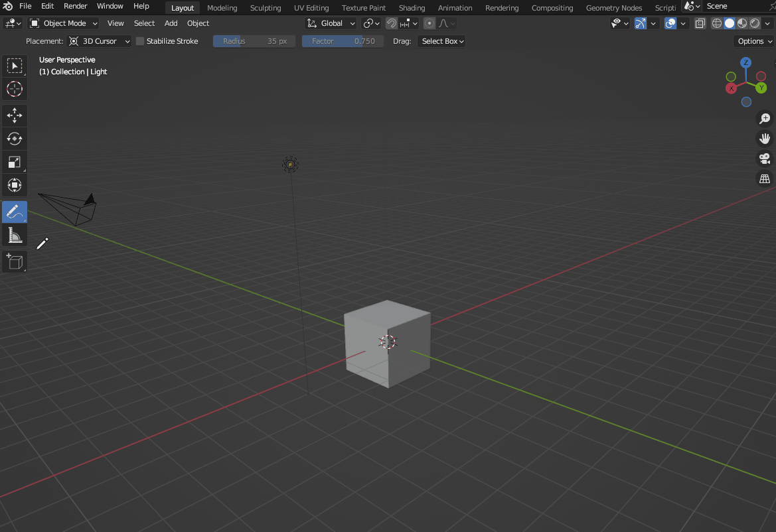Click the Z axis on navigation gizmo
The height and width of the screenshot is (532, 776).
(x=746, y=63)
